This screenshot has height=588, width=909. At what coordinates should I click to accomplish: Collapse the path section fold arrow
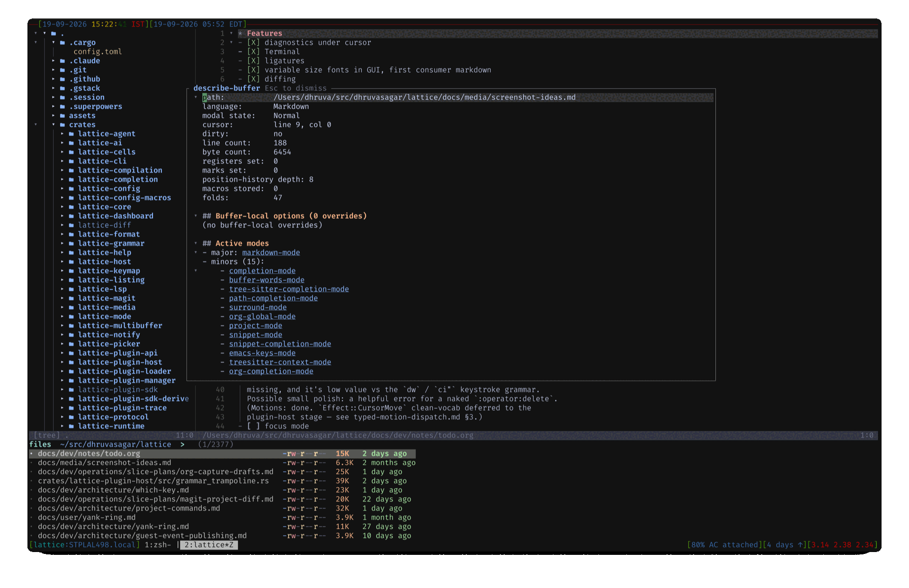(x=196, y=97)
